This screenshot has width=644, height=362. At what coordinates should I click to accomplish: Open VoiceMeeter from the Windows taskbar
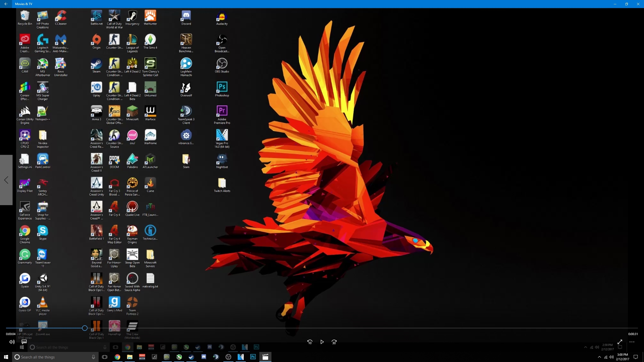pos(142,357)
